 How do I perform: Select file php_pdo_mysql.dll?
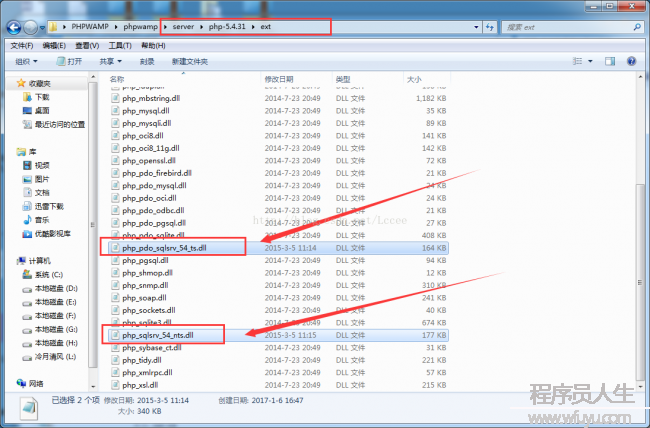pos(154,185)
